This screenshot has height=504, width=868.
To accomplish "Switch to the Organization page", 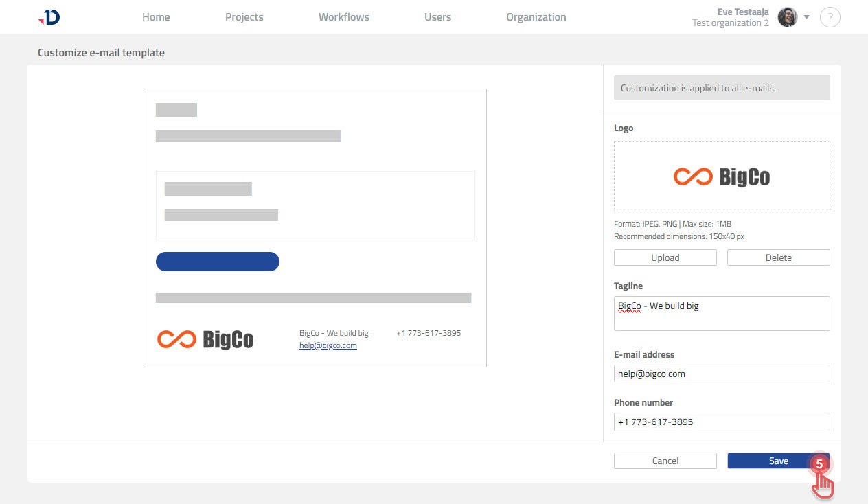I will tap(536, 17).
